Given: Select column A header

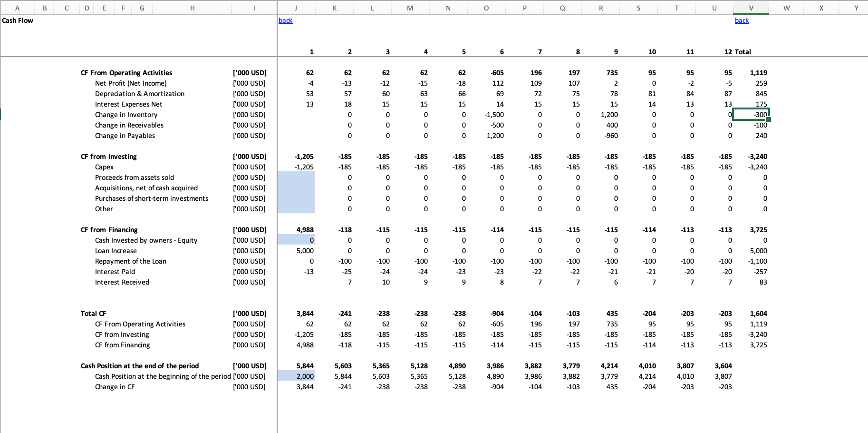Looking at the screenshot, I should click(x=18, y=8).
